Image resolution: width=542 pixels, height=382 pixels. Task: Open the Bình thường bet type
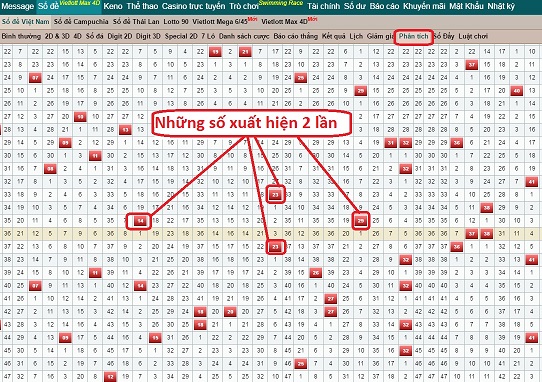(21, 36)
